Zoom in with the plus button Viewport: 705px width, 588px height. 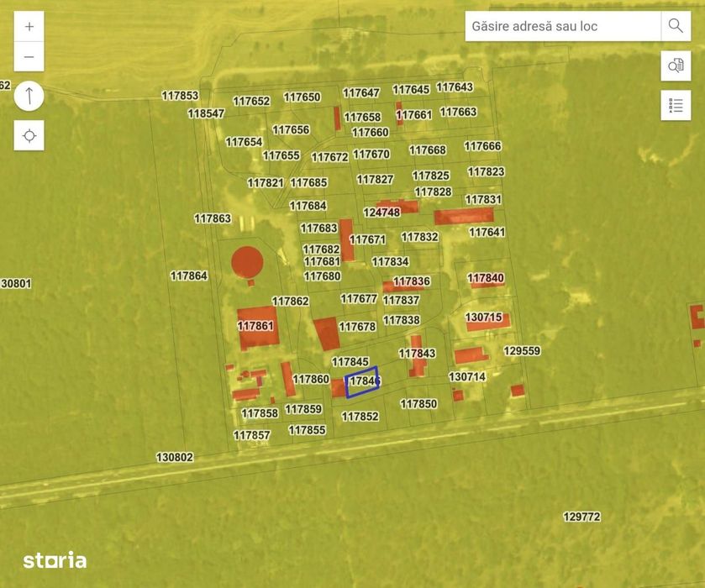(29, 27)
